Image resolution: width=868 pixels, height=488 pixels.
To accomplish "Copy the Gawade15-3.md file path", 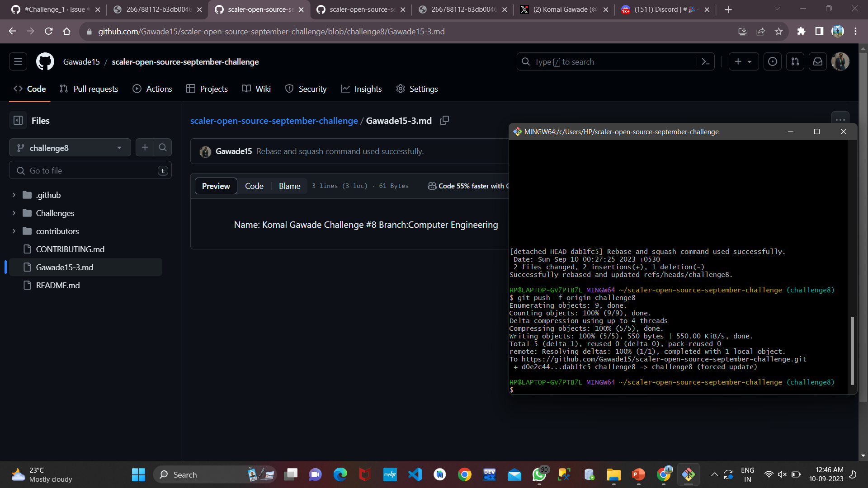I will [x=444, y=121].
